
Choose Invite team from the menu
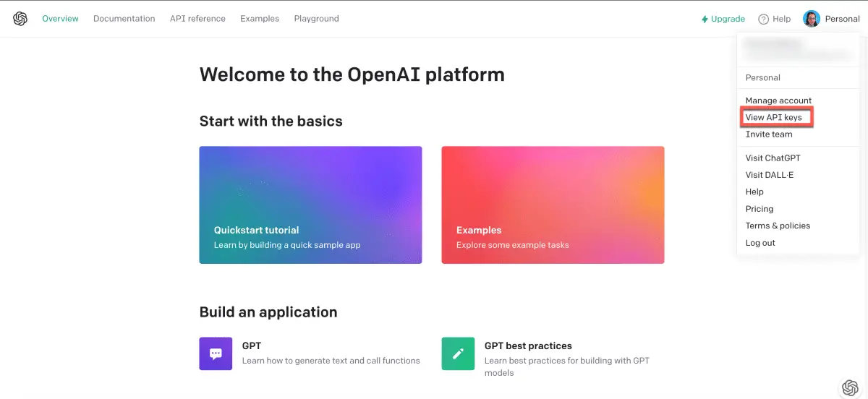pyautogui.click(x=769, y=134)
